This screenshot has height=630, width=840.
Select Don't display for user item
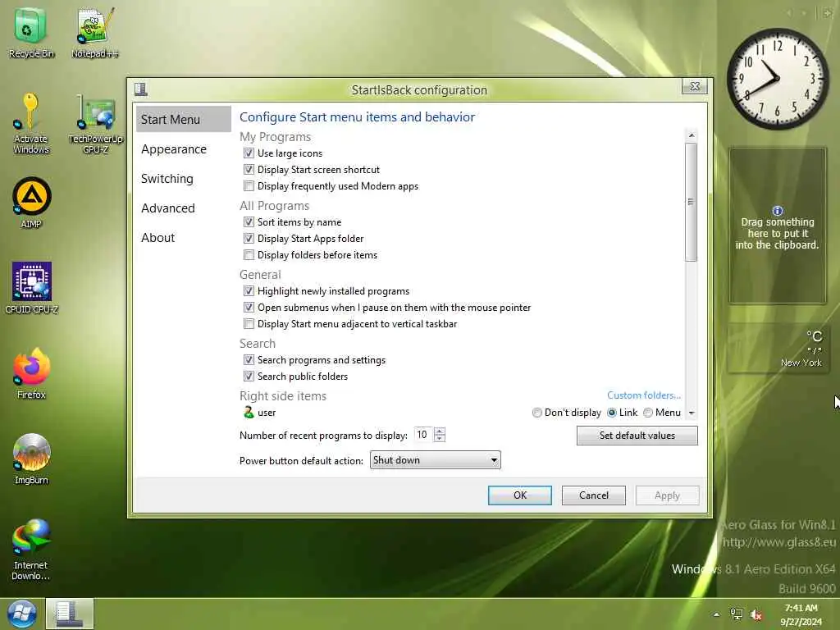click(x=536, y=413)
